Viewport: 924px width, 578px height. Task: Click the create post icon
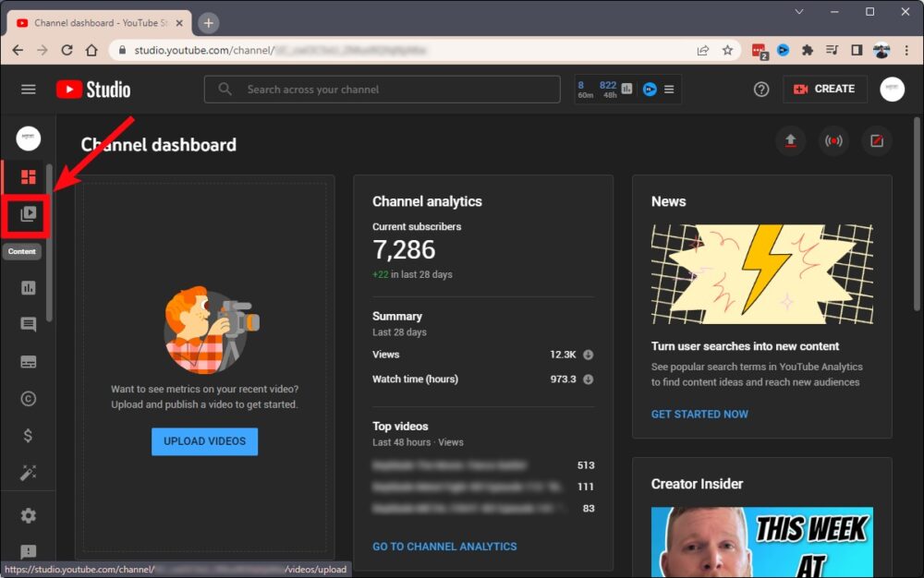click(877, 141)
